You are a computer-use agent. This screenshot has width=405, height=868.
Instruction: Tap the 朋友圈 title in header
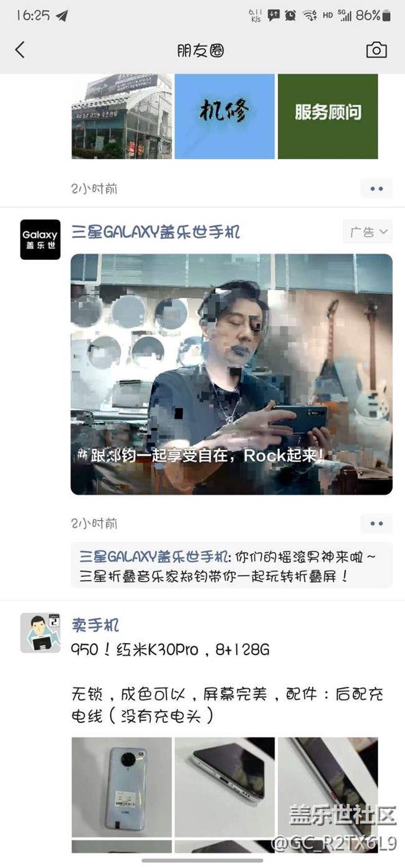point(200,50)
